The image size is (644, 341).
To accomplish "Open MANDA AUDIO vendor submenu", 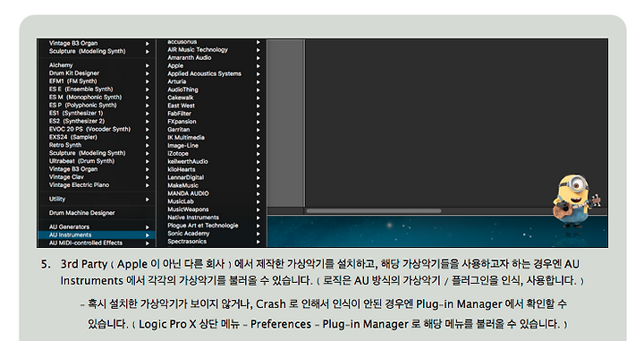I will point(212,193).
